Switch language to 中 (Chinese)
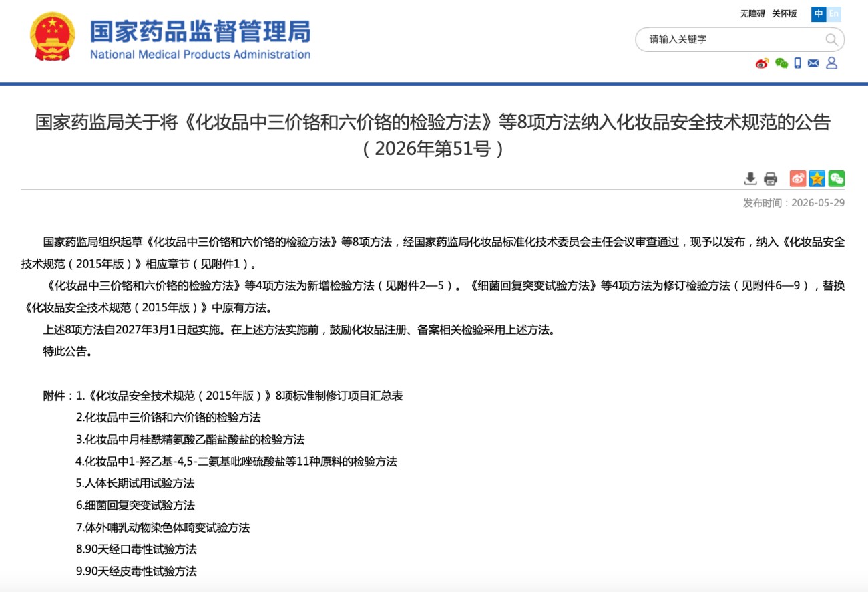 tap(819, 14)
